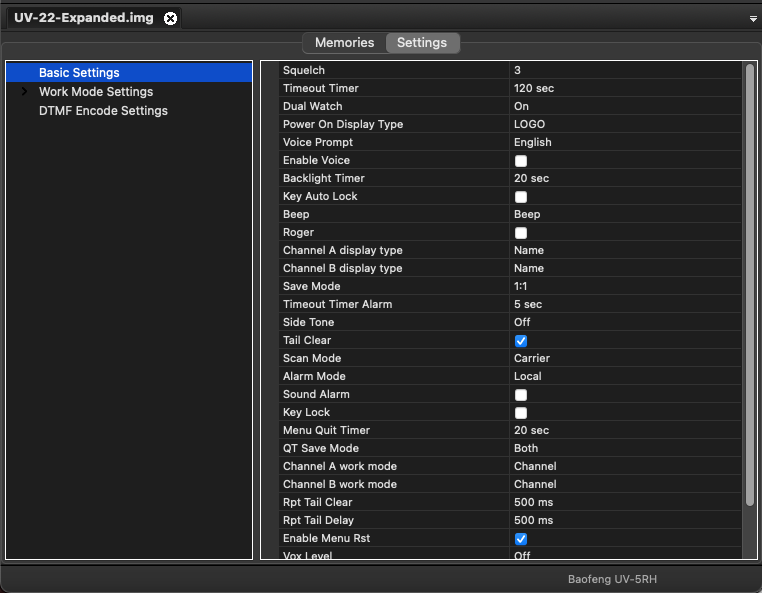Open DTMF Encode Settings in the sidebar
Viewport: 762px width, 593px height.
(x=103, y=111)
